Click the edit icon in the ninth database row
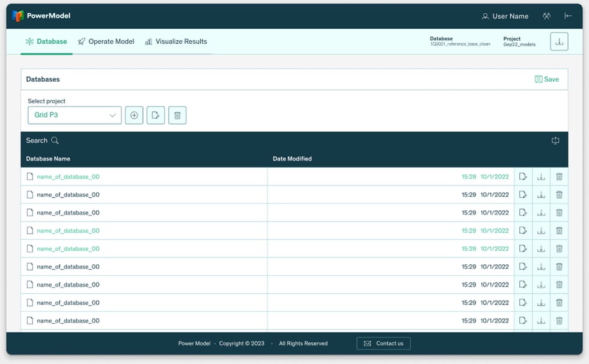The image size is (589, 364). pos(523,321)
